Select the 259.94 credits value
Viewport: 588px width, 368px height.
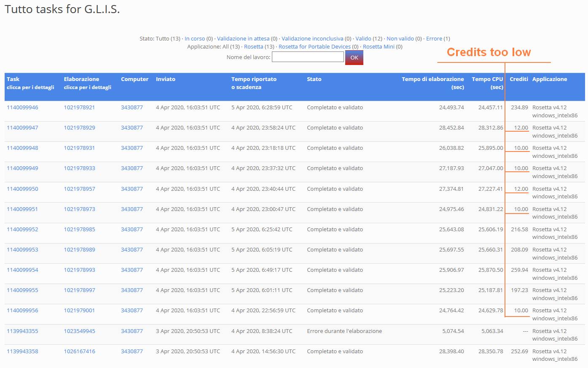[x=519, y=270]
